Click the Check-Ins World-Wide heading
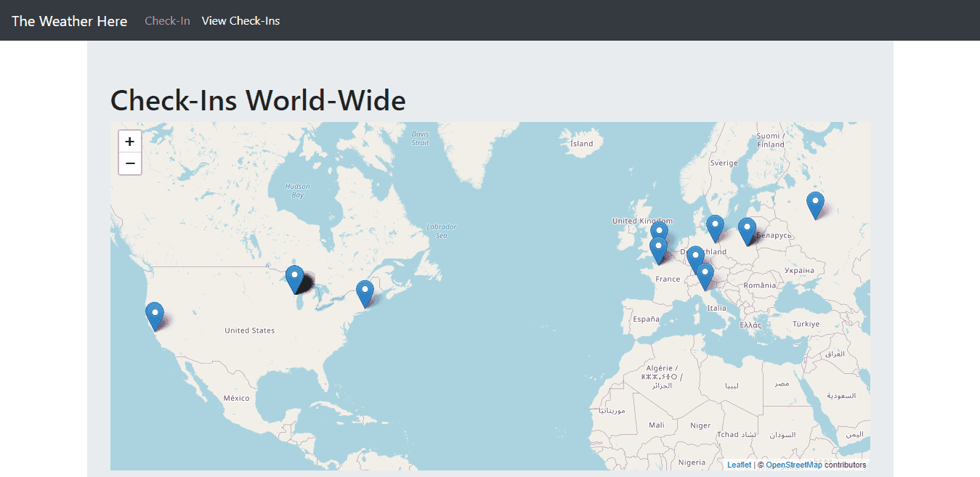The width and height of the screenshot is (980, 477). pyautogui.click(x=258, y=100)
